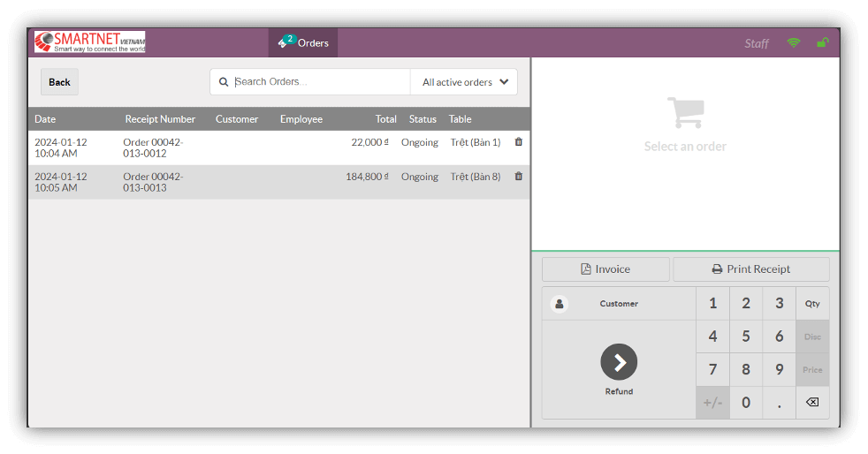The width and height of the screenshot is (868, 454).
Task: Click the Staff user name
Action: coord(757,43)
